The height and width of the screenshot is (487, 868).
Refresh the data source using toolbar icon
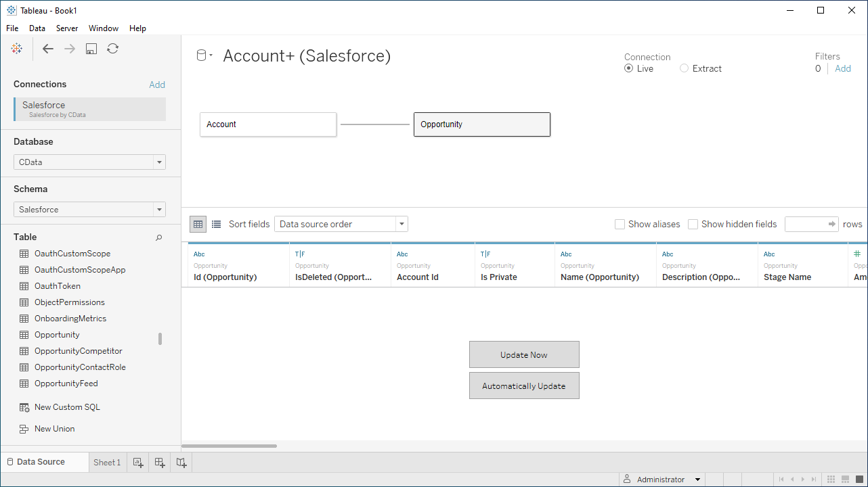tap(113, 49)
